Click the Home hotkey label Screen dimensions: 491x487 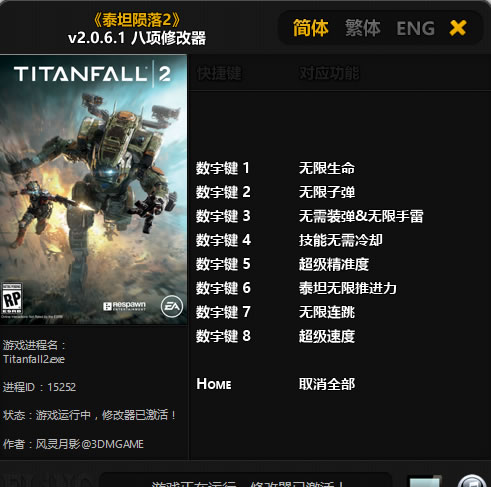[x=214, y=384]
